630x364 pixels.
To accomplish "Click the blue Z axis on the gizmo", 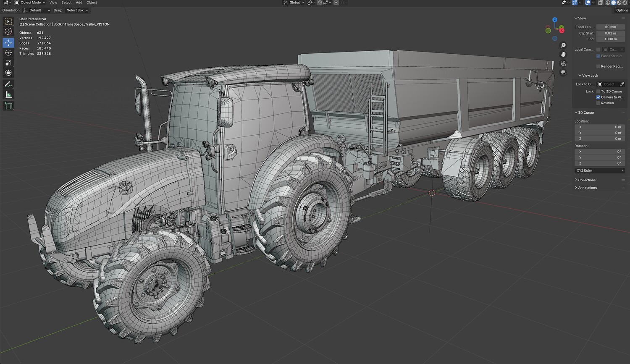I will [x=555, y=20].
